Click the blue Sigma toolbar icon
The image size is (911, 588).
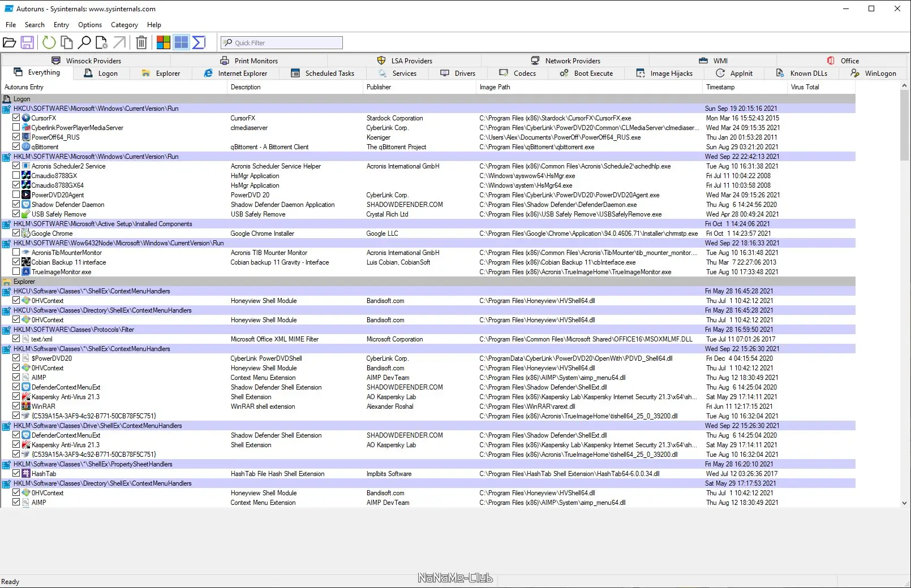coord(199,42)
